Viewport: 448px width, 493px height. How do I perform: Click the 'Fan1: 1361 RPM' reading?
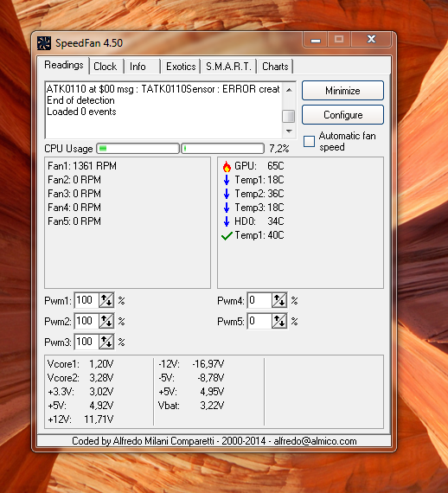tap(82, 166)
